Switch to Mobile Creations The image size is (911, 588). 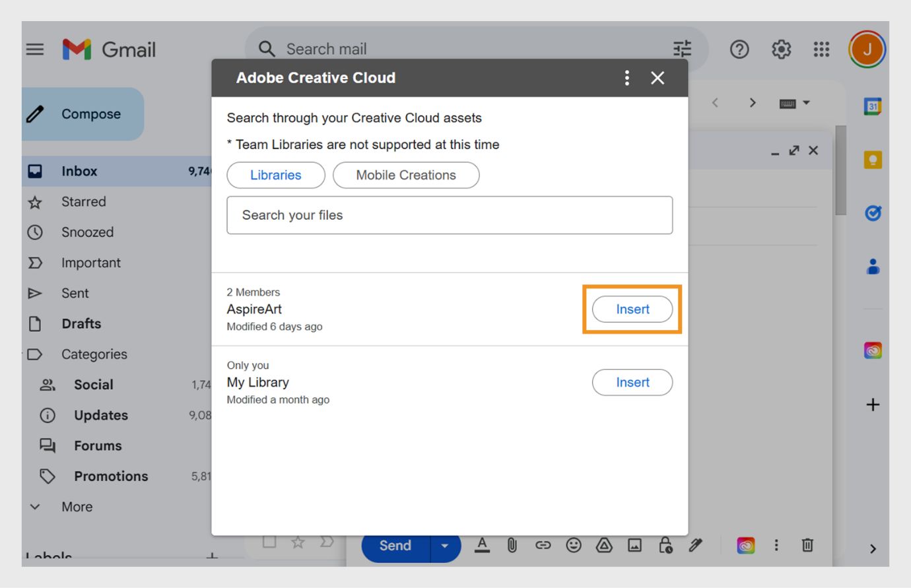[x=405, y=175]
